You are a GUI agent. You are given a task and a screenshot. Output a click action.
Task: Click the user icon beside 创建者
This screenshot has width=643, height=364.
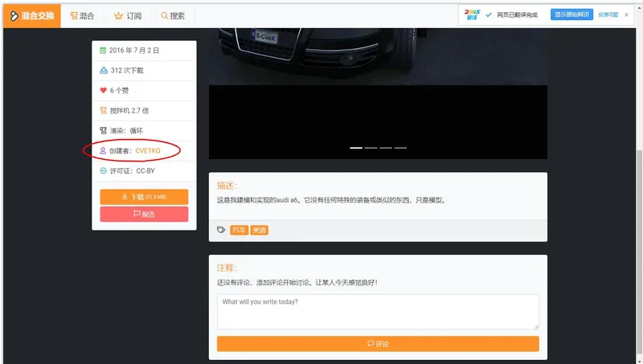103,151
